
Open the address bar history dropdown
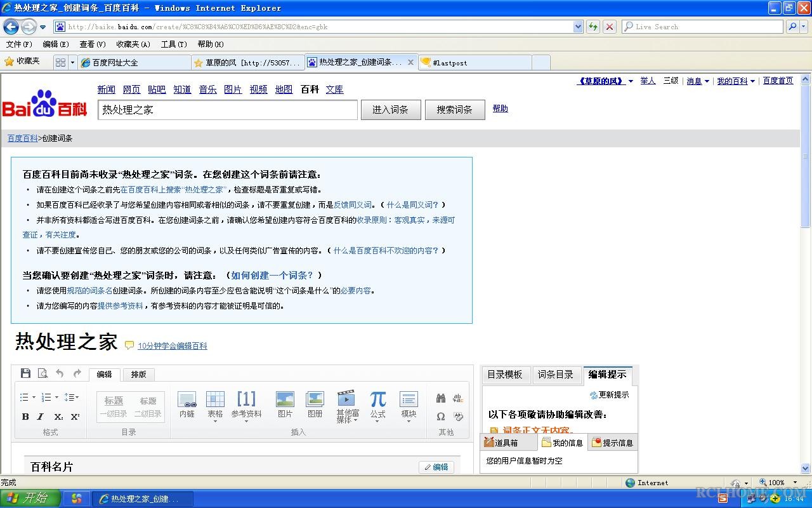point(578,27)
